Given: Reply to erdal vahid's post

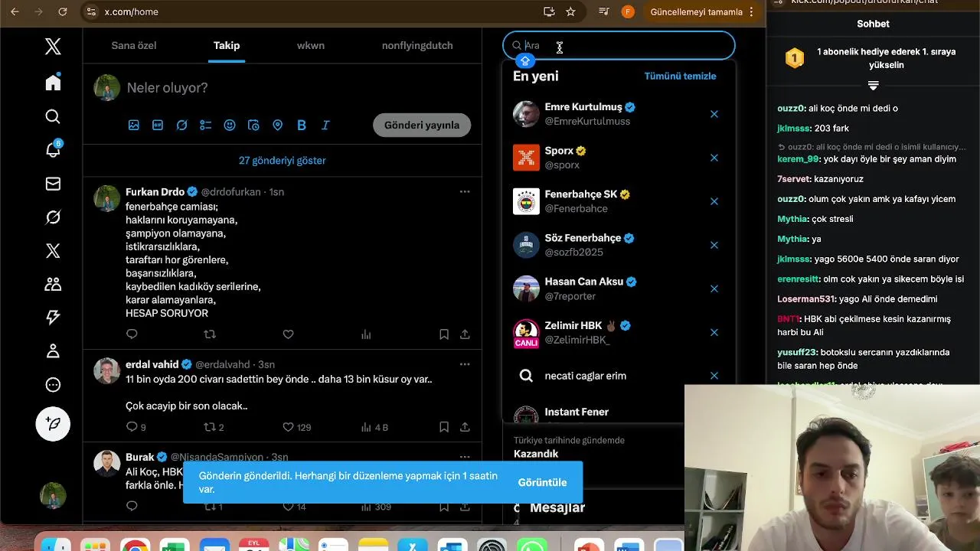Looking at the screenshot, I should click(132, 427).
